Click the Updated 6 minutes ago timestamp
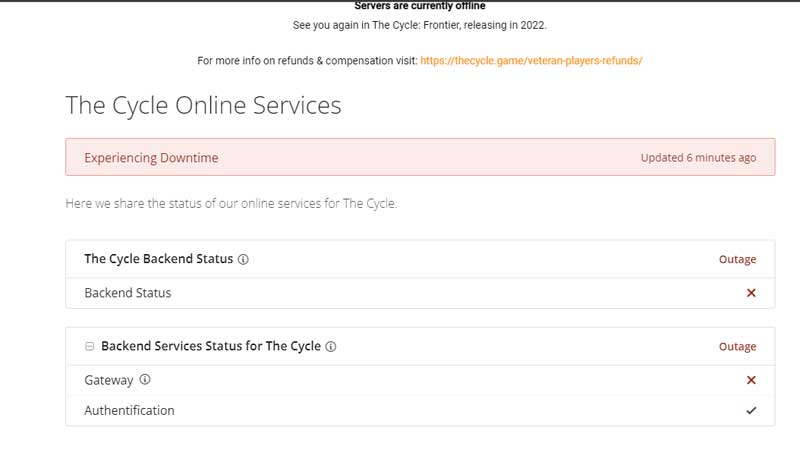The width and height of the screenshot is (800, 450). tap(698, 158)
